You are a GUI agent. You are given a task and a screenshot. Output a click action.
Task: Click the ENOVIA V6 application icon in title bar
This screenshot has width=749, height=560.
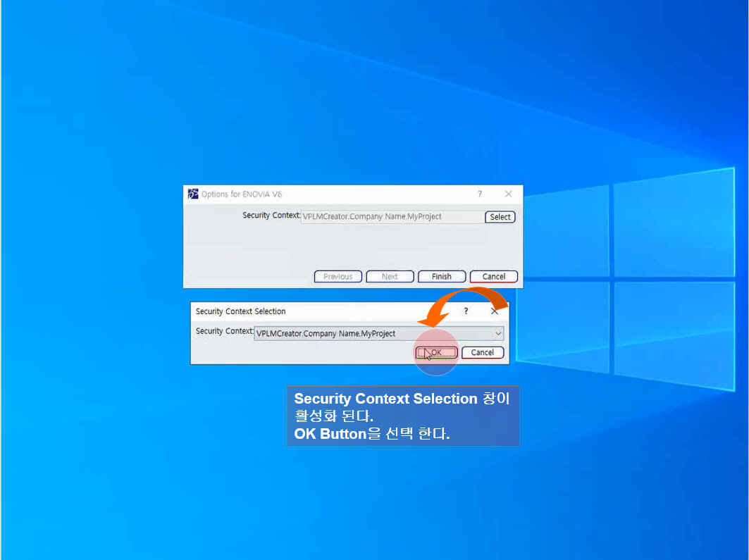pos(193,194)
